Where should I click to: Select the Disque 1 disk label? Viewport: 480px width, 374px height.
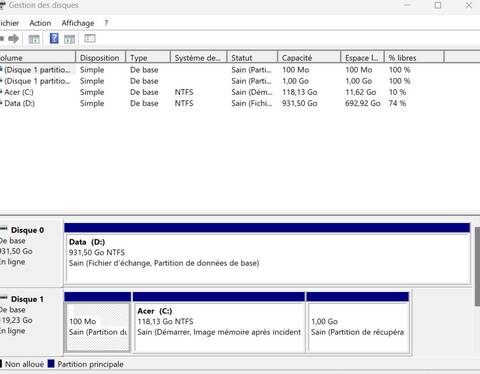tap(27, 299)
